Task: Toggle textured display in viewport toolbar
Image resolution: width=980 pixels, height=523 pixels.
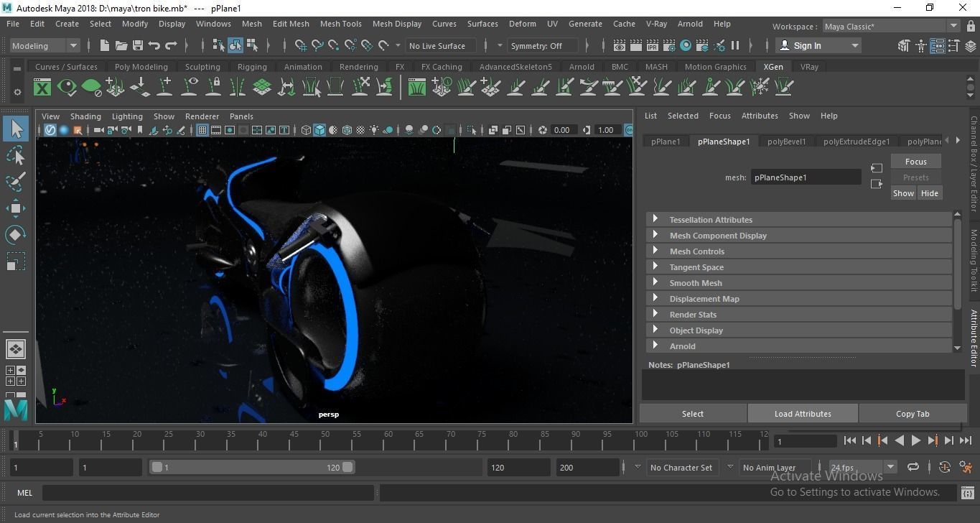Action: (x=360, y=130)
